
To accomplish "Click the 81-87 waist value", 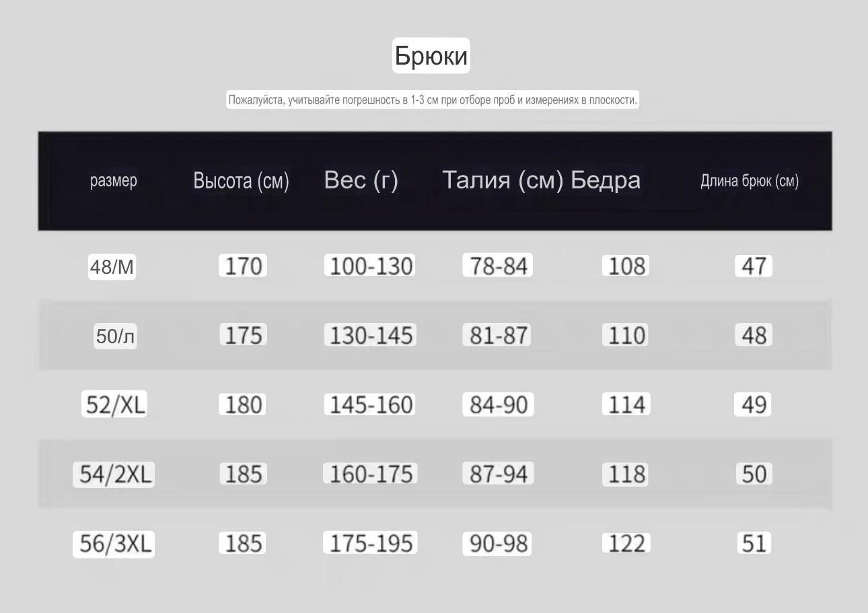I will pyautogui.click(x=497, y=335).
